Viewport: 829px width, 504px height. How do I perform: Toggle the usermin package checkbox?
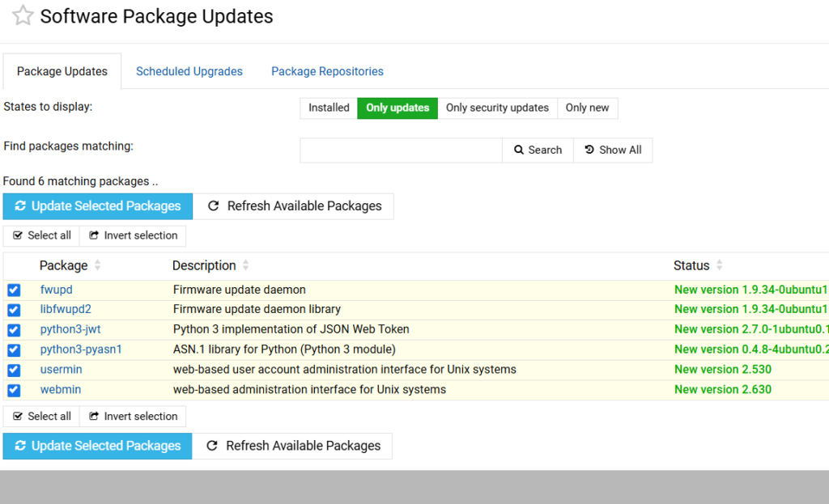(x=14, y=370)
